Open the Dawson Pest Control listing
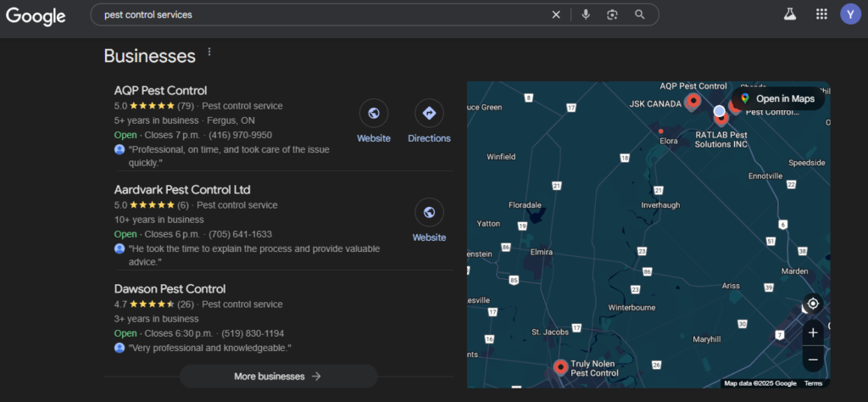The height and width of the screenshot is (402, 868). coord(170,288)
